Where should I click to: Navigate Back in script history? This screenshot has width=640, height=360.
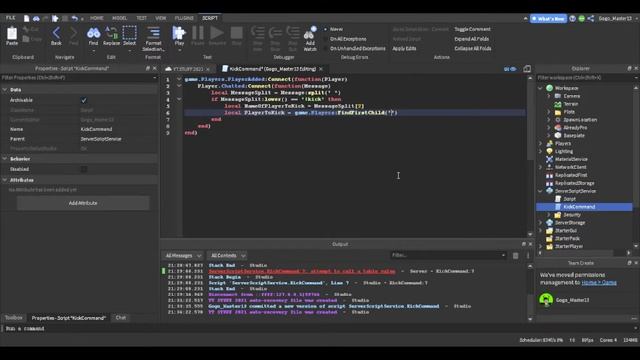pos(56,33)
